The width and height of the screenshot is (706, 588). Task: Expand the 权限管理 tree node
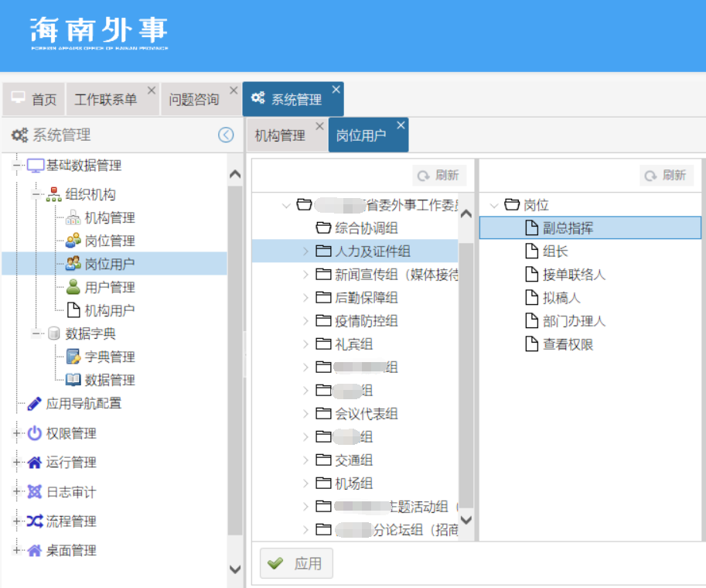[x=16, y=433]
